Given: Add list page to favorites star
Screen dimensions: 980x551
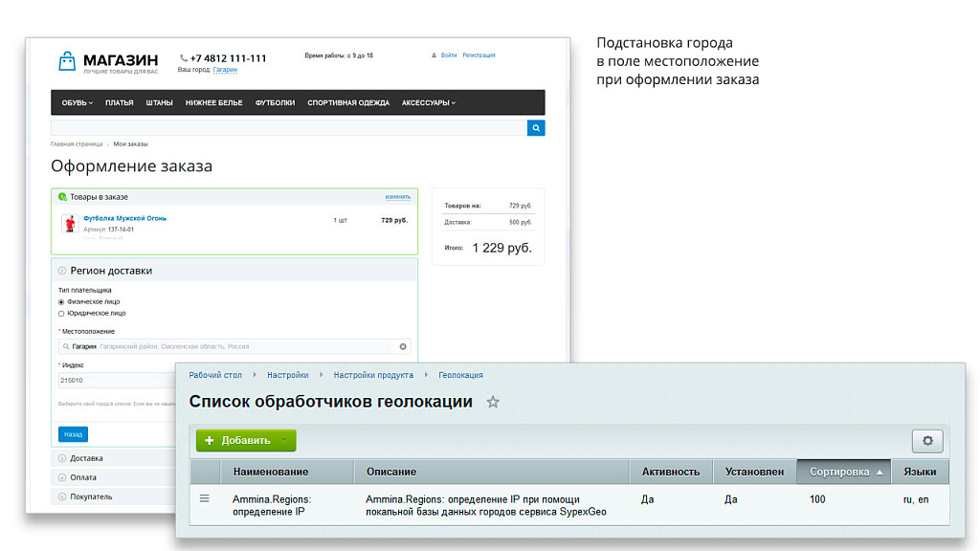Looking at the screenshot, I should coord(493,403).
